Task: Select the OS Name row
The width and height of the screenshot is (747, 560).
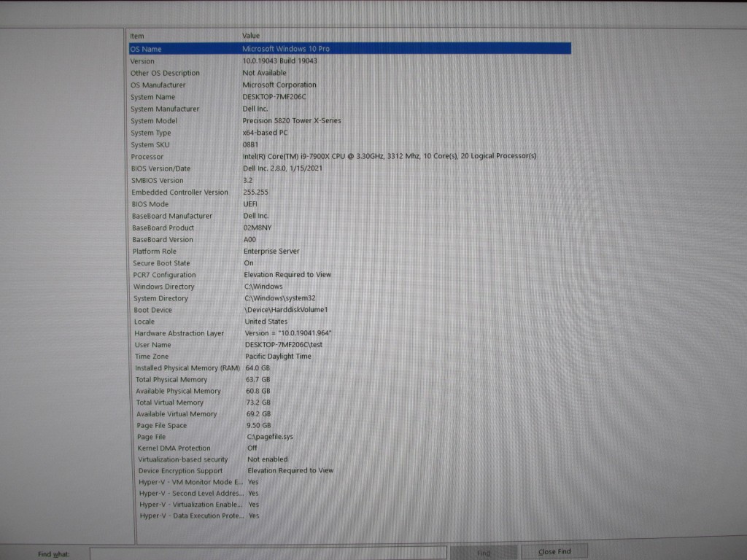Action: pyautogui.click(x=349, y=49)
